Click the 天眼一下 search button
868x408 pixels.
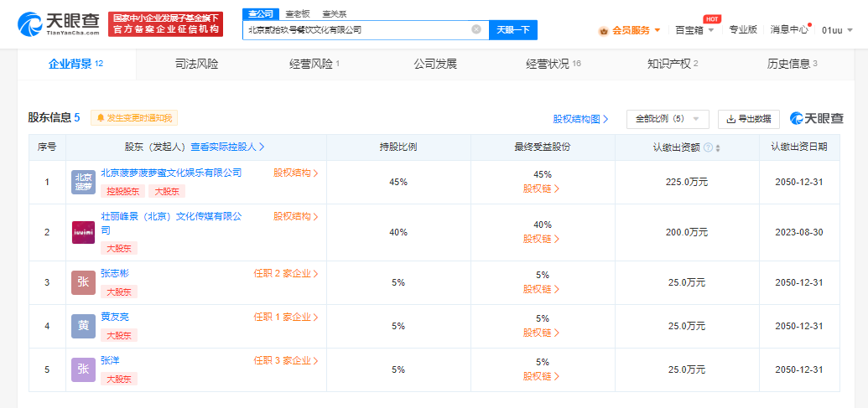pyautogui.click(x=512, y=29)
